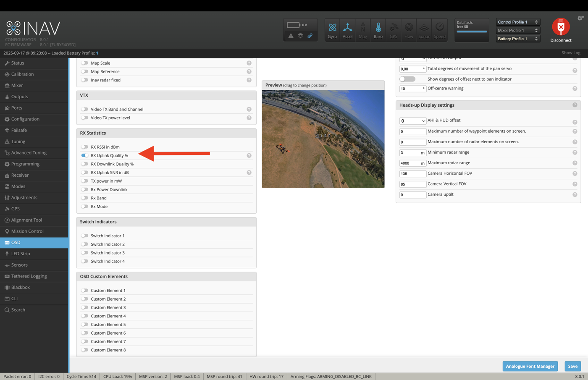Click the GPS sensor icon
The width and height of the screenshot is (588, 380).
[x=394, y=30]
